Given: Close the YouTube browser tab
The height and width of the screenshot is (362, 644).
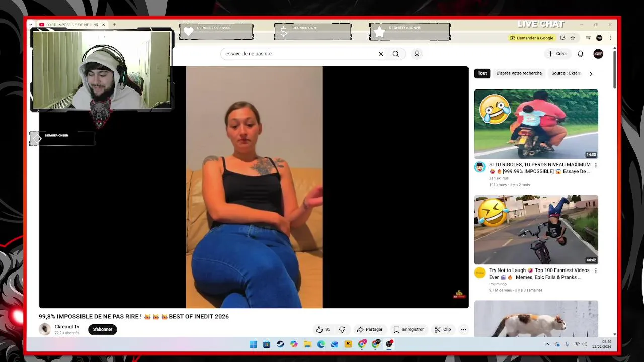Looking at the screenshot, I should [103, 25].
